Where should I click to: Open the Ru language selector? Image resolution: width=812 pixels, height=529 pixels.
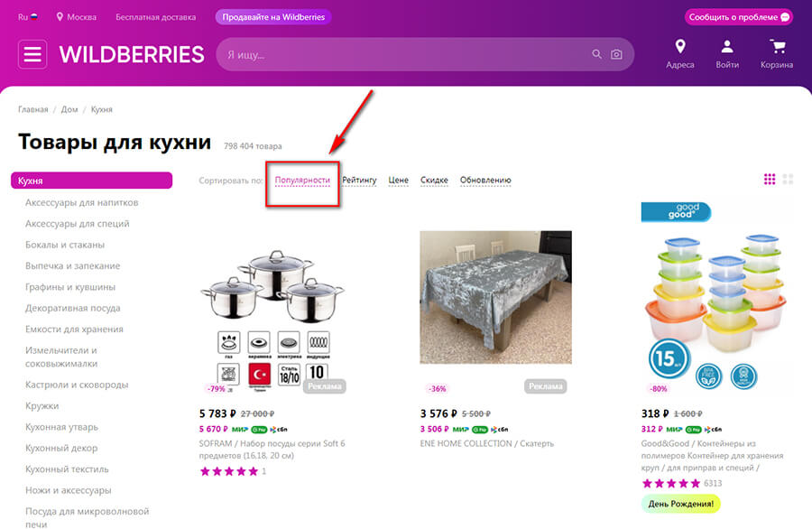27,15
